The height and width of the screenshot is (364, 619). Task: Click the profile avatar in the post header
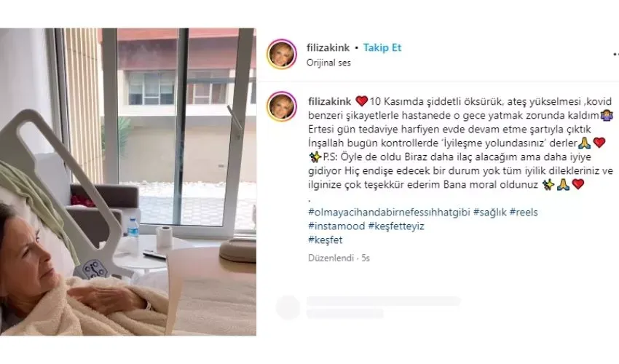tap(282, 54)
